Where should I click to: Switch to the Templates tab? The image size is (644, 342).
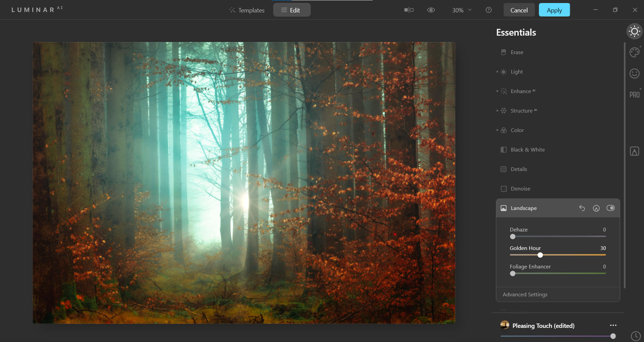247,10
